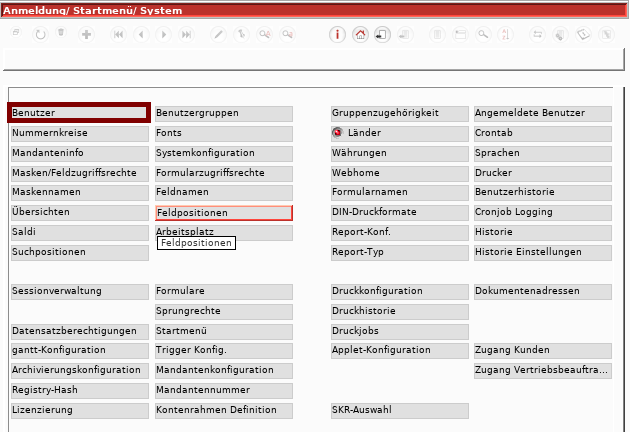This screenshot has width=630, height=432.
Task: Open Crontab
Action: coord(543,133)
